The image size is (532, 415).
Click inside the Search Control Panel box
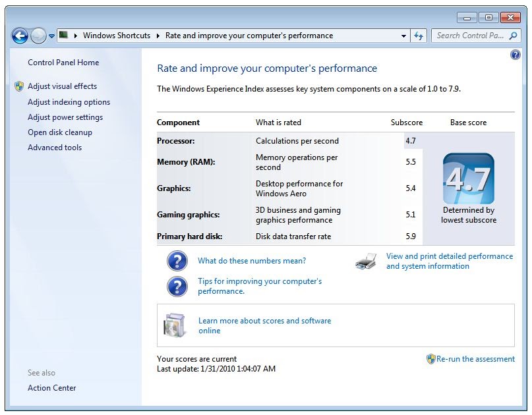476,36
